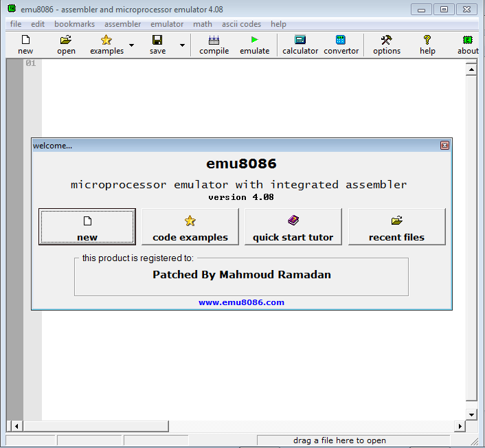Click the new file toolbar icon
The width and height of the screenshot is (485, 448).
pyautogui.click(x=25, y=41)
